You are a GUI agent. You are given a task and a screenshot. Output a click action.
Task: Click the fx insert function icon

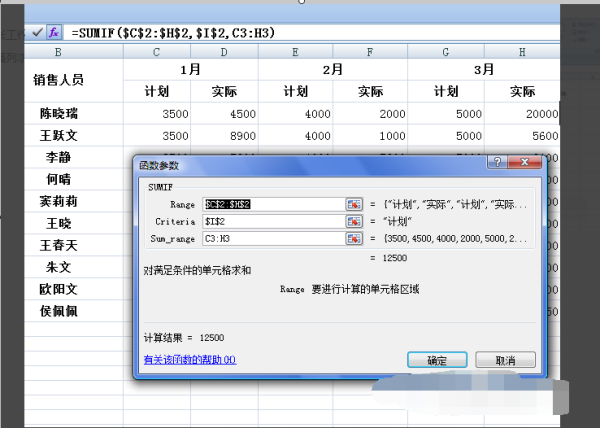coord(55,32)
